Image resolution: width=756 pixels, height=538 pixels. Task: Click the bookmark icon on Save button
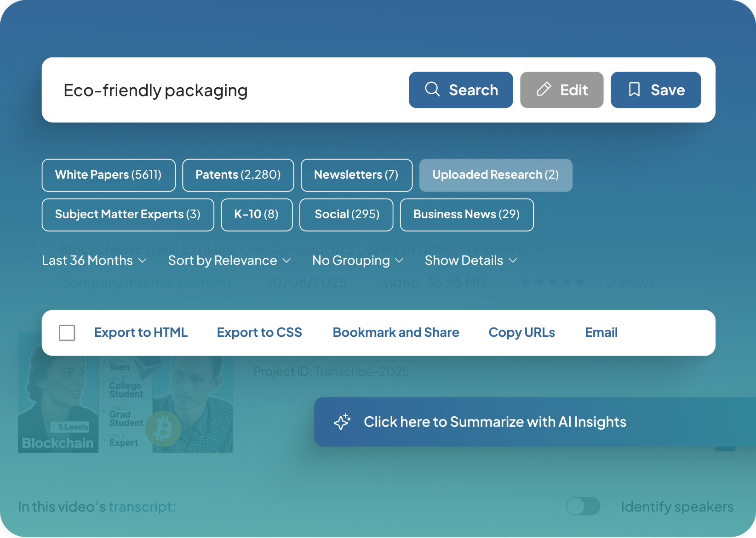tap(634, 89)
